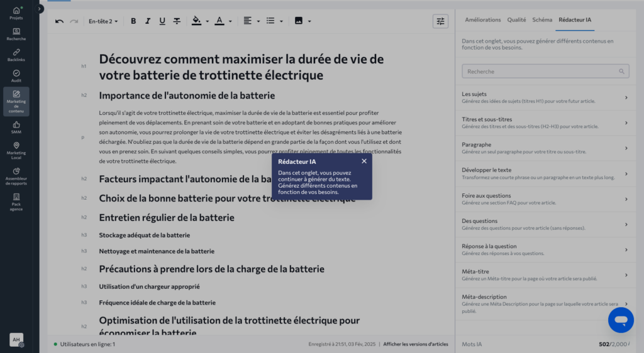
Task: Click Utilisateurs en ligne status indicator
Action: tap(84, 344)
